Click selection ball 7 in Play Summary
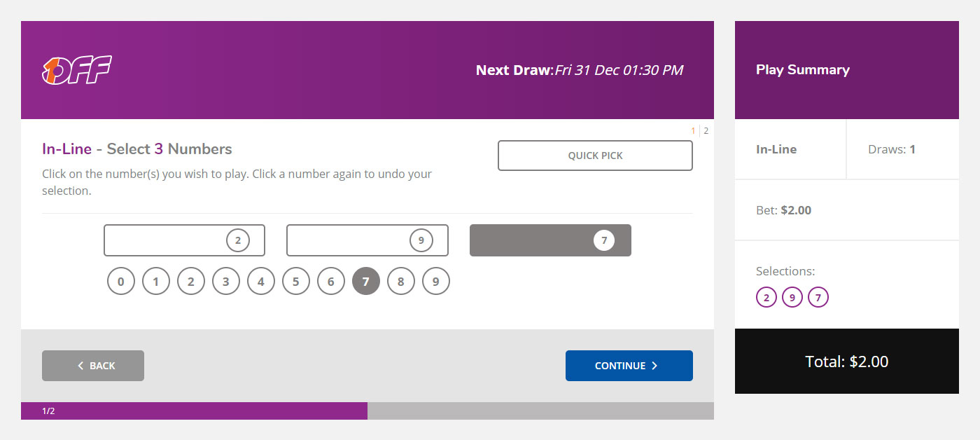The height and width of the screenshot is (440, 980). [x=818, y=298]
